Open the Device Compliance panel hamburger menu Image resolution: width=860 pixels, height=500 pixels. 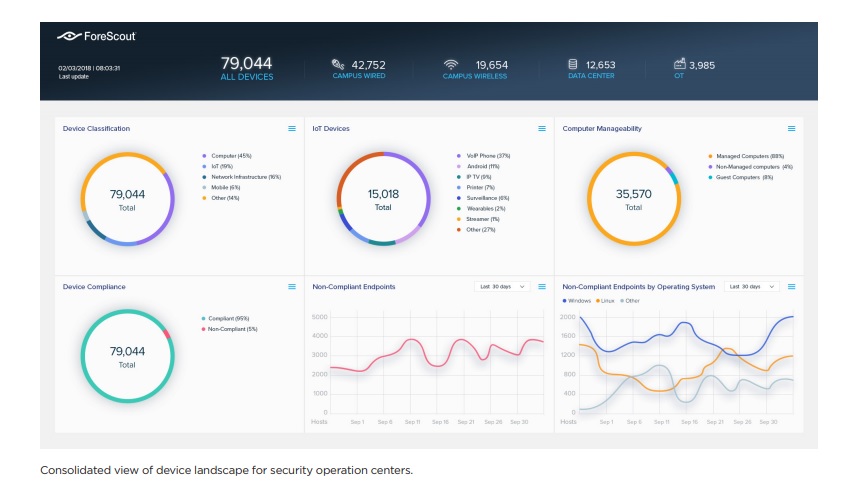tap(292, 287)
